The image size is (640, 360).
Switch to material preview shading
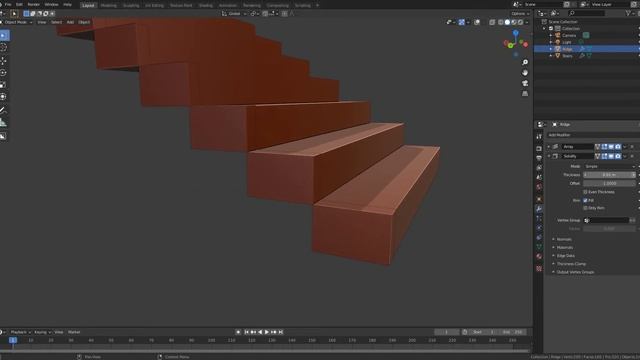[x=514, y=22]
